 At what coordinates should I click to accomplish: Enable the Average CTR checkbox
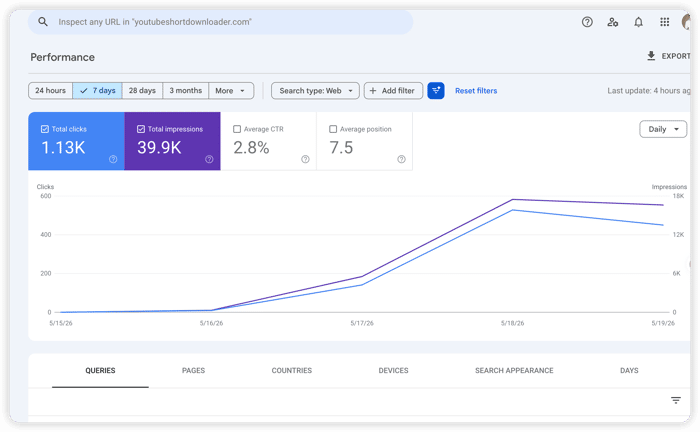click(237, 129)
